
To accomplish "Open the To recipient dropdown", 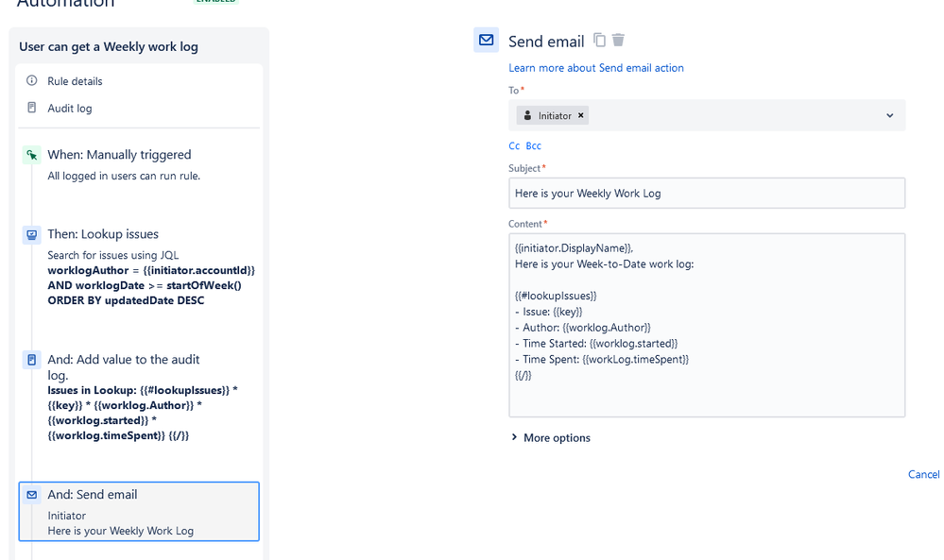I will [888, 115].
